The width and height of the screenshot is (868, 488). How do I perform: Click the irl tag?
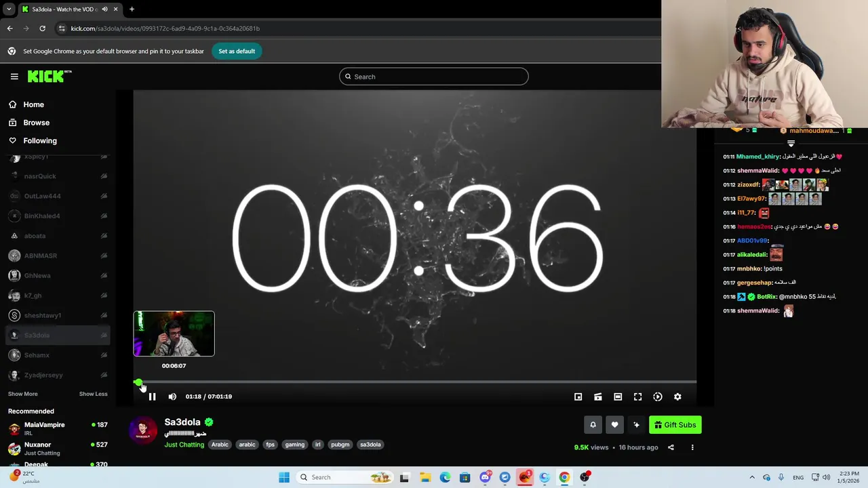click(x=317, y=445)
